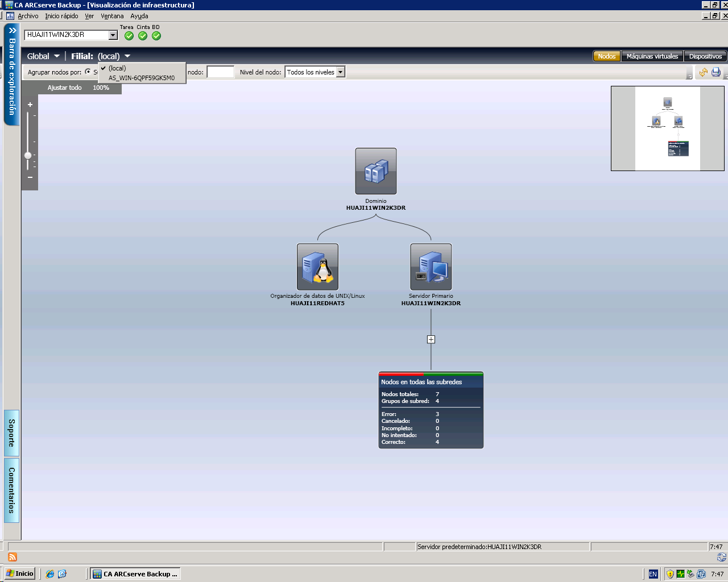Viewport: 728px width, 582px height.
Task: Click the zoom out minus icon
Action: point(30,177)
